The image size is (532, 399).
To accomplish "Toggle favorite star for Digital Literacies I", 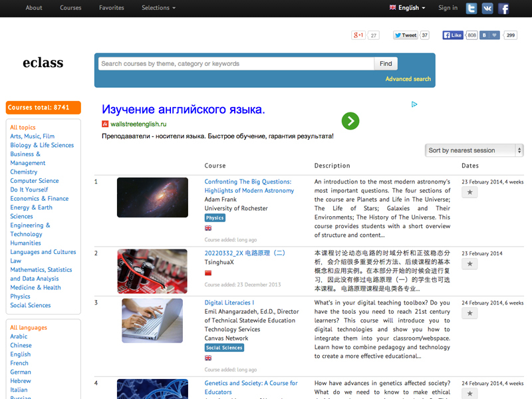I will click(x=469, y=313).
